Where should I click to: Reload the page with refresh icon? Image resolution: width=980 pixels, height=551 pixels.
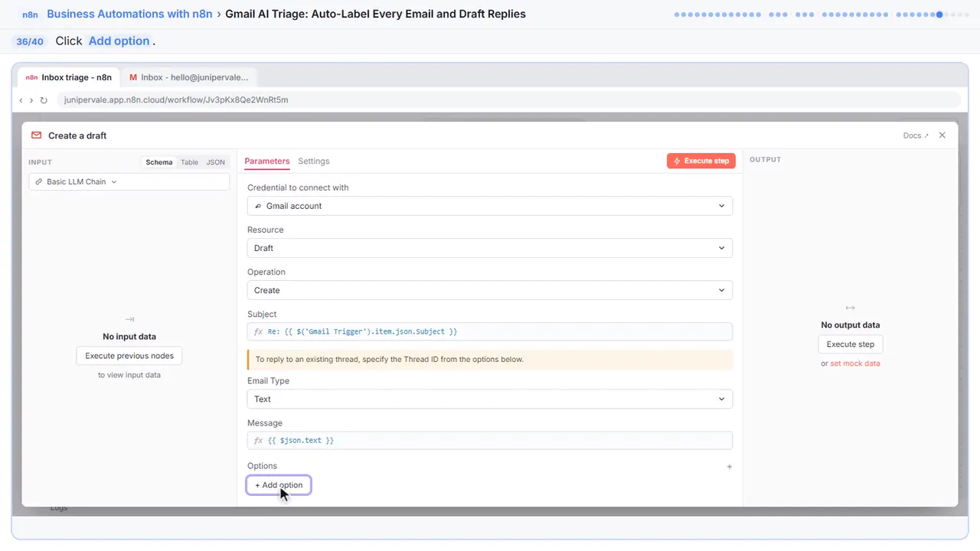point(44,100)
